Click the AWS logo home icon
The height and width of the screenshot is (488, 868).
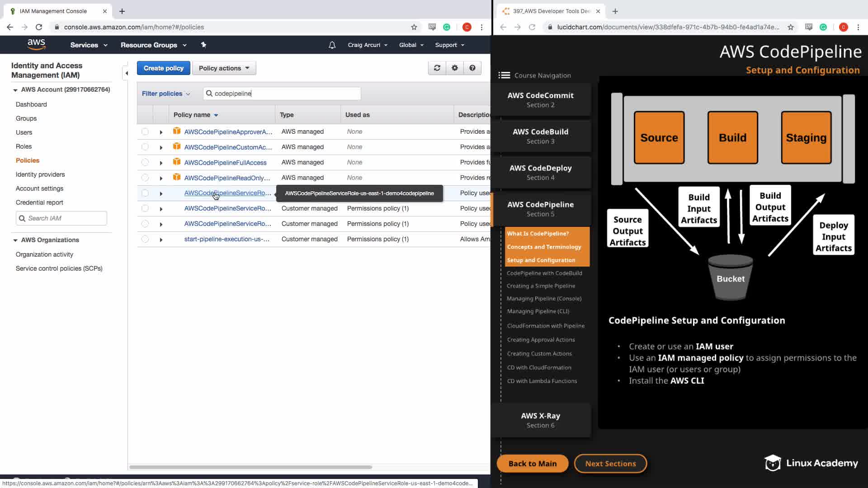(x=36, y=45)
